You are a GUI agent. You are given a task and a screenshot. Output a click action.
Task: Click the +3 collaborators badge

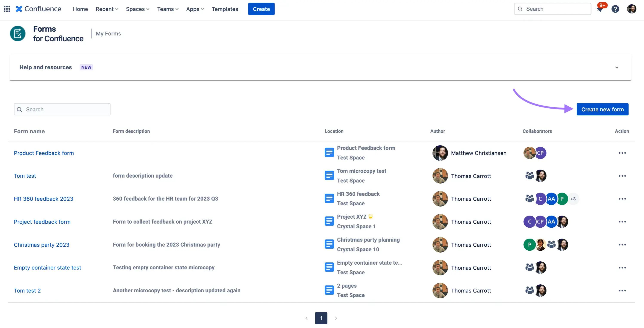pyautogui.click(x=573, y=199)
